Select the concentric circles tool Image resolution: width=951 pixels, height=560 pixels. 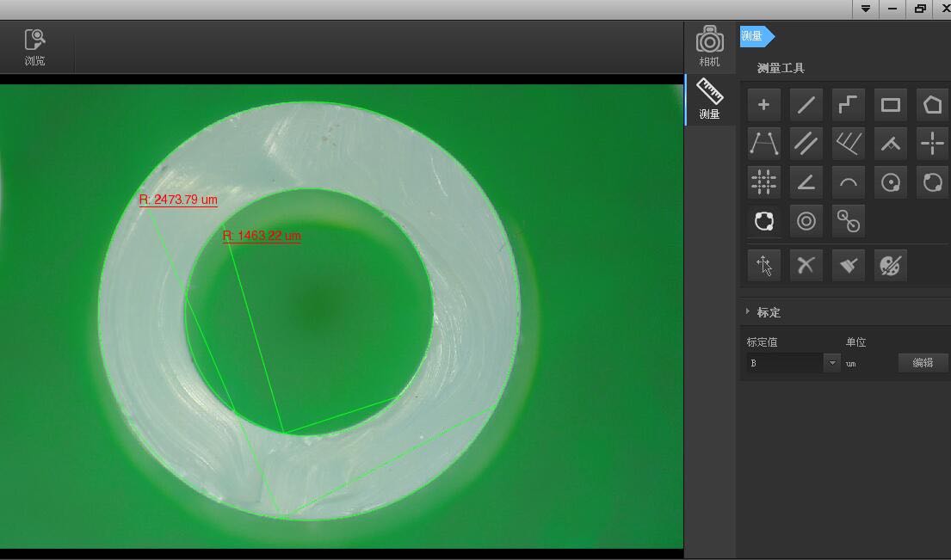tap(806, 220)
